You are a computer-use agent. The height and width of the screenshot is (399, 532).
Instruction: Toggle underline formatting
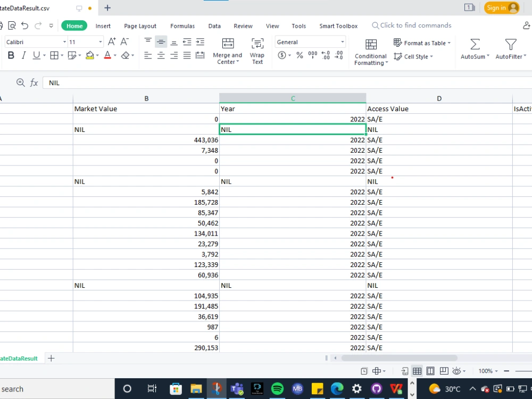35,55
